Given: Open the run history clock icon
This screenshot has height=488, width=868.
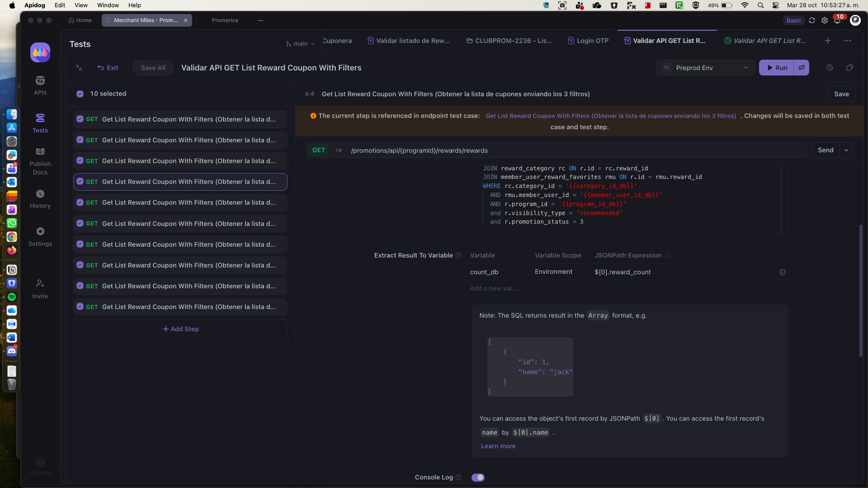Looking at the screenshot, I should click(830, 68).
